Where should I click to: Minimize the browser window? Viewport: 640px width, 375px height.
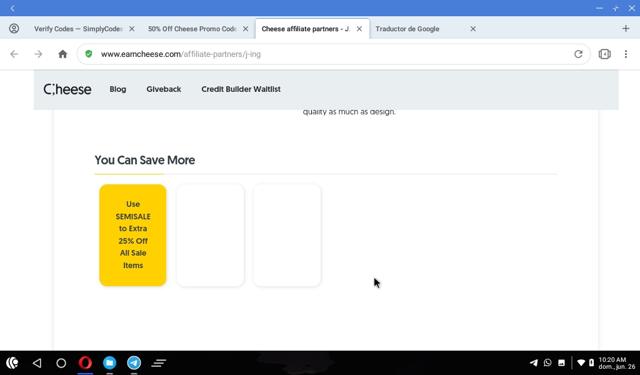coord(599,8)
